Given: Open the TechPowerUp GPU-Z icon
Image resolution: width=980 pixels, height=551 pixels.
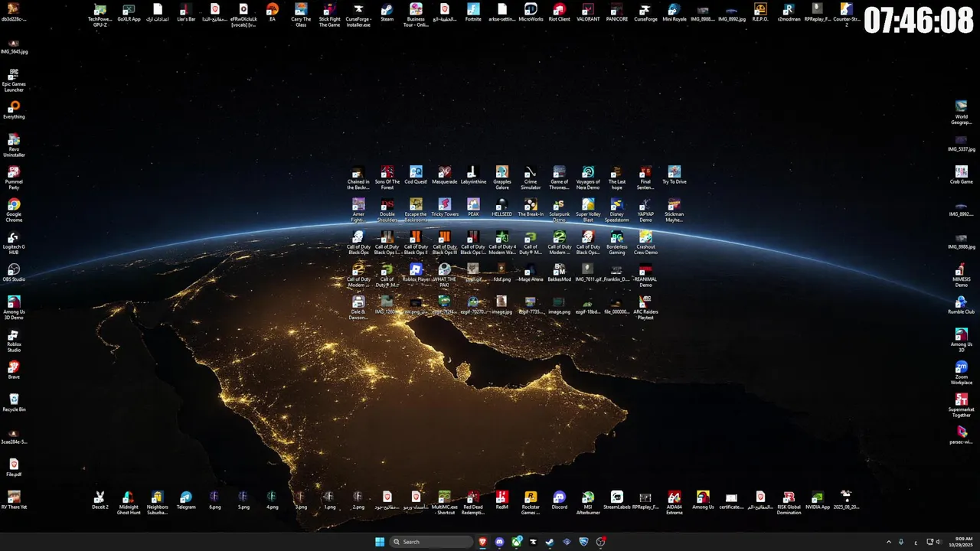Looking at the screenshot, I should pos(100,15).
